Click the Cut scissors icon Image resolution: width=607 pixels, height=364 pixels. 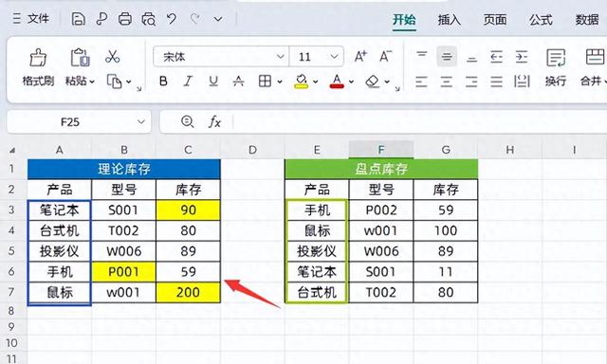[112, 57]
